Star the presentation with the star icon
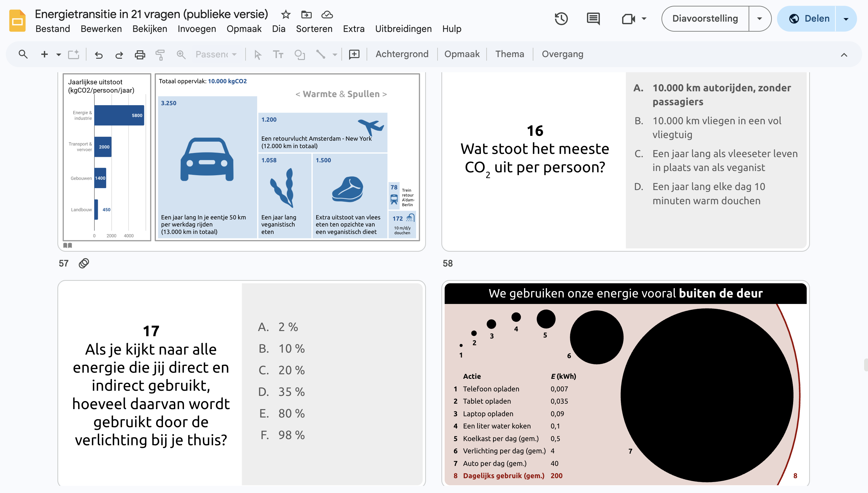 286,15
